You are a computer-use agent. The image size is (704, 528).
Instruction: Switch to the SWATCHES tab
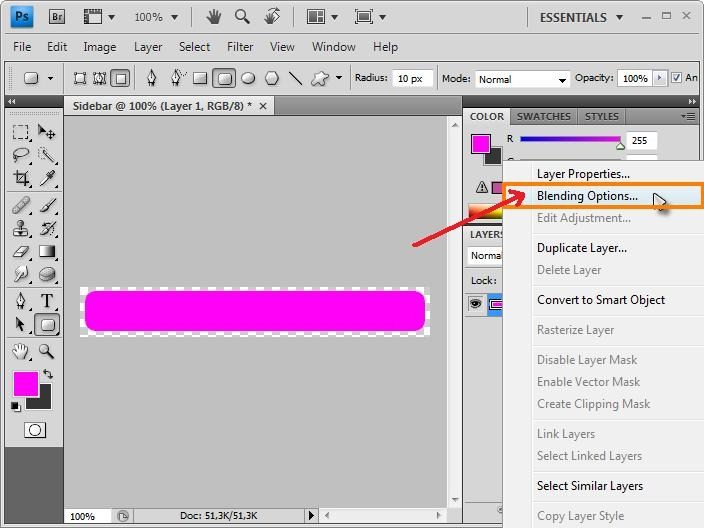pos(543,116)
